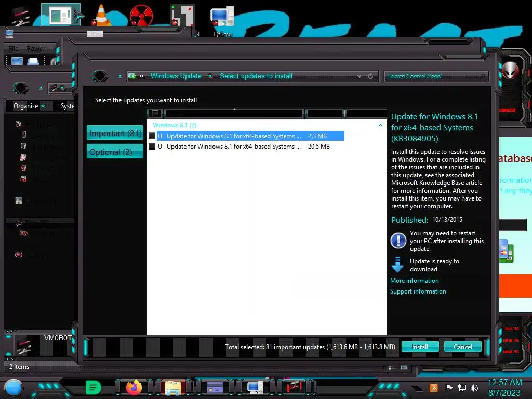Open the gray maze-pattern desktop shortcut

tap(182, 15)
